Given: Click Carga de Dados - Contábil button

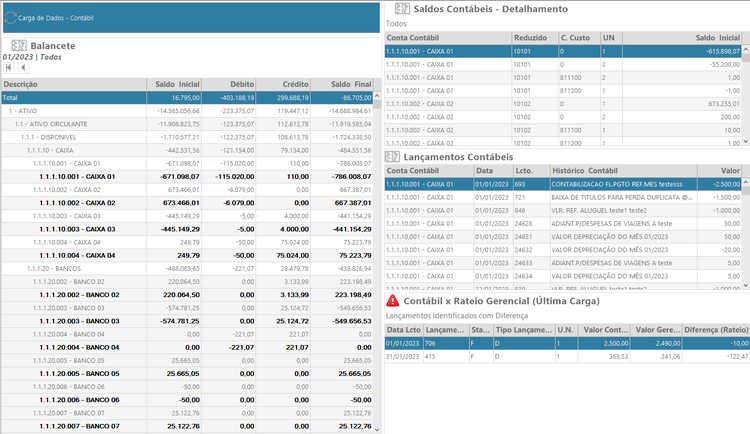Looking at the screenshot, I should [191, 18].
